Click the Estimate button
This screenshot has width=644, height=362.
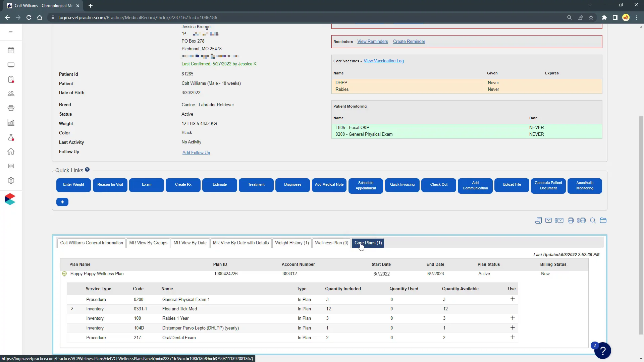pyautogui.click(x=220, y=185)
